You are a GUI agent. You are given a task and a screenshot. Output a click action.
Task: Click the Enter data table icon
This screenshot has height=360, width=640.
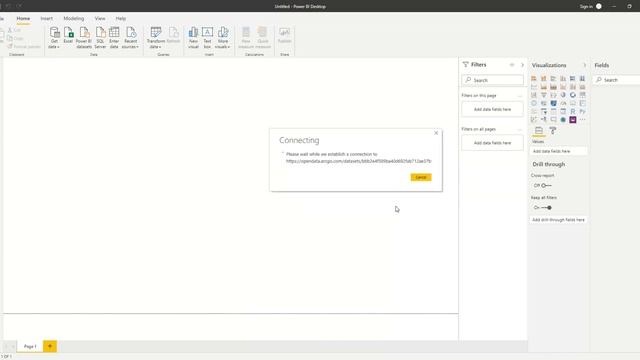click(114, 38)
